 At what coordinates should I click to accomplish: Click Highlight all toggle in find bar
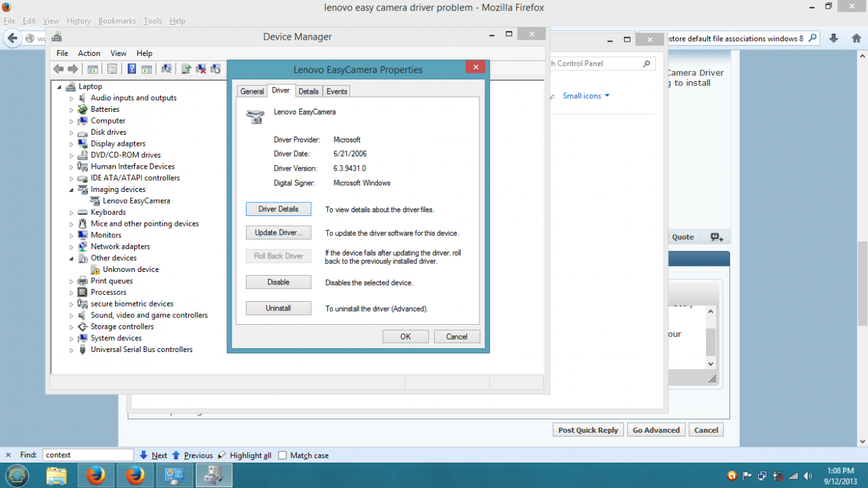click(245, 455)
